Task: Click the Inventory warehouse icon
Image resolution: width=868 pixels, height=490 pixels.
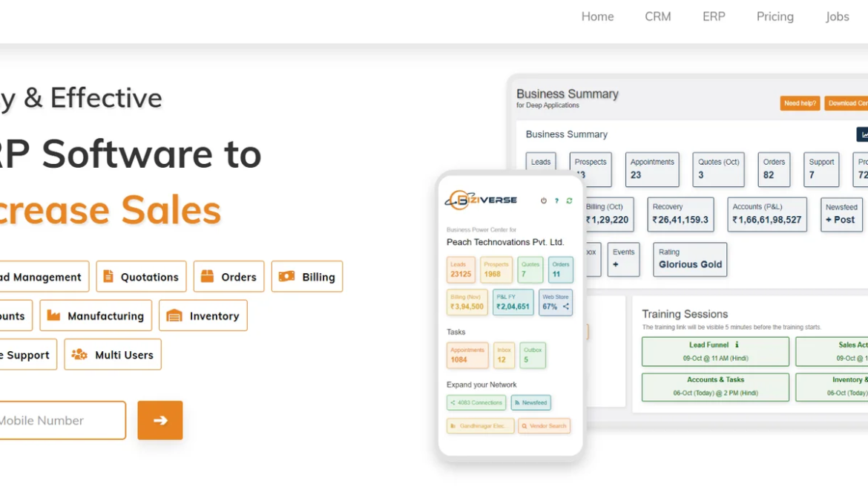Action: 174,316
